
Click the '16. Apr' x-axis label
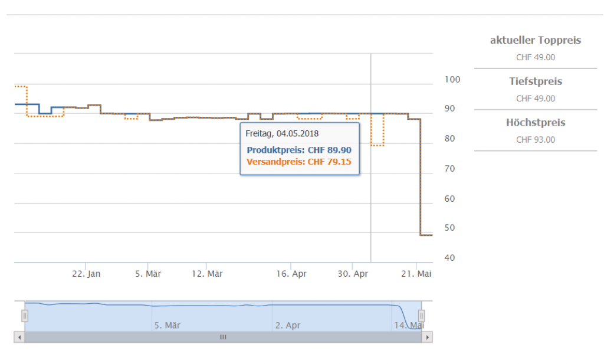tap(291, 274)
